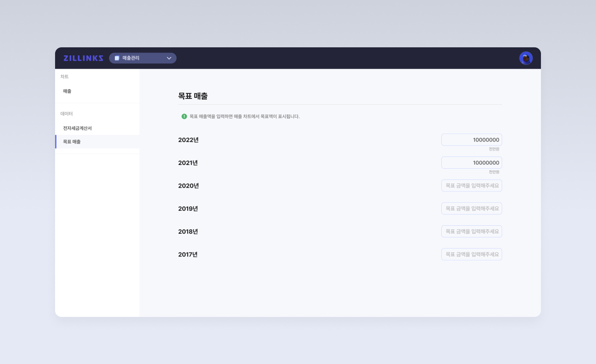
Task: Expand the 매출관리 dropdown chevron
Action: (x=169, y=58)
